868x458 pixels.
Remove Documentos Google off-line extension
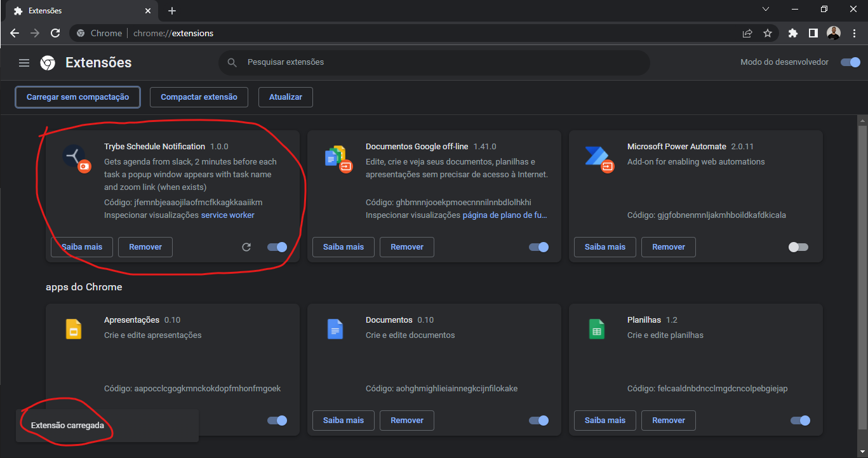tap(407, 247)
